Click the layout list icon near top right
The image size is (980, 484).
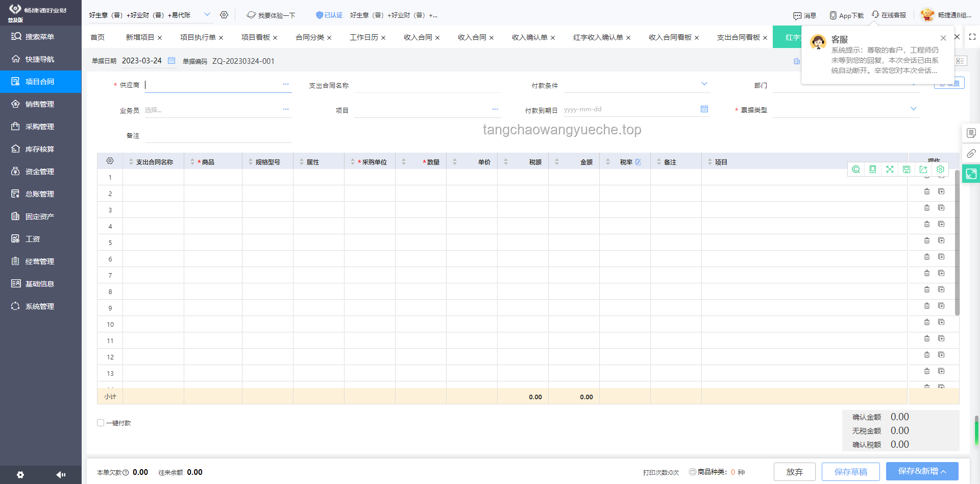[x=960, y=61]
